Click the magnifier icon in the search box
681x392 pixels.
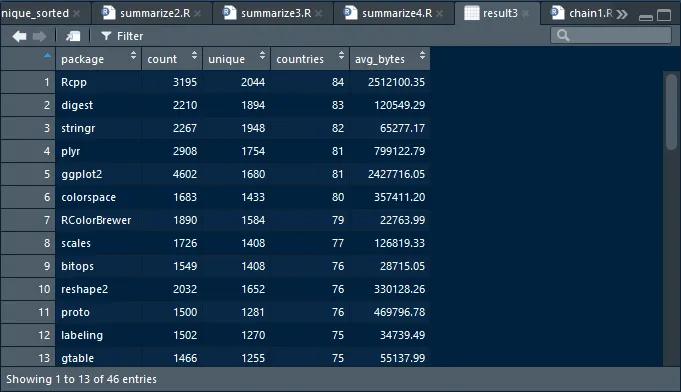[x=563, y=36]
